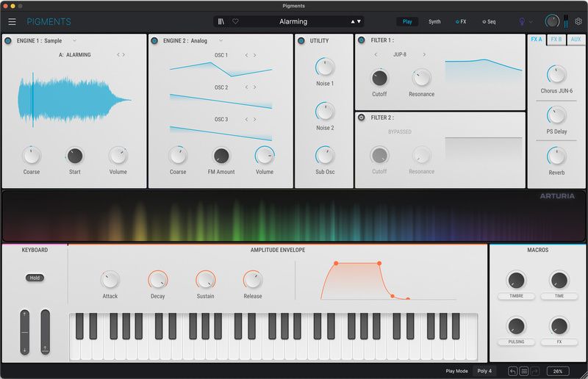Viewport: 588px width, 379px height.
Task: Click Engine 1 Start knob
Action: click(x=75, y=156)
